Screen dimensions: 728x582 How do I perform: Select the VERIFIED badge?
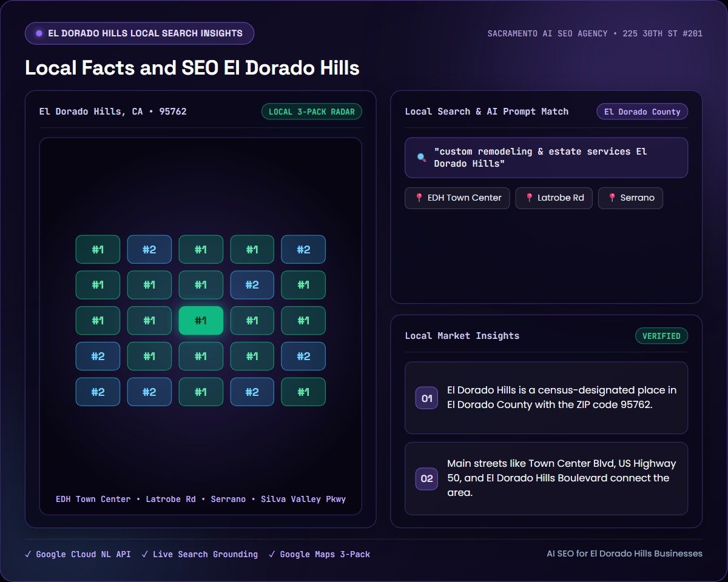[661, 336]
